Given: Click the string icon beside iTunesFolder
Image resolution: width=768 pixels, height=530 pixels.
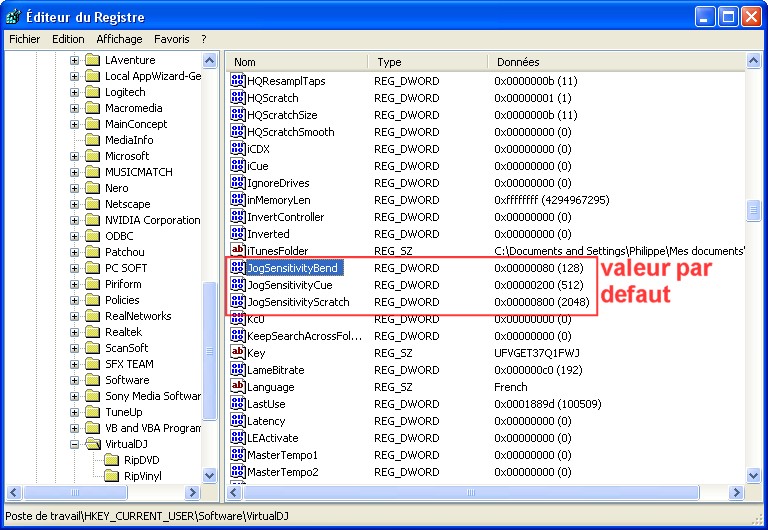Looking at the screenshot, I should coord(238,251).
